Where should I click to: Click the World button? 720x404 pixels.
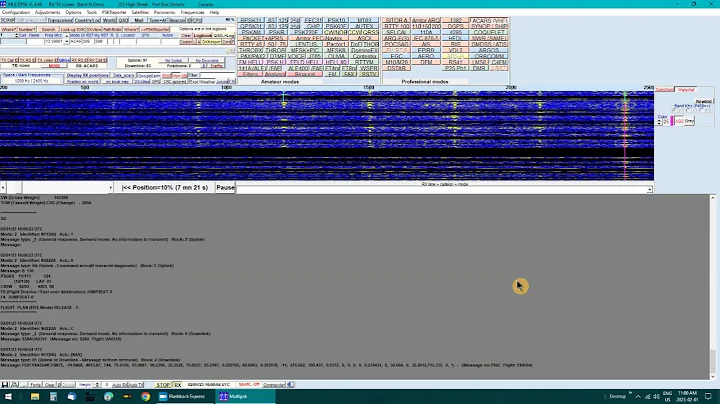point(109,20)
